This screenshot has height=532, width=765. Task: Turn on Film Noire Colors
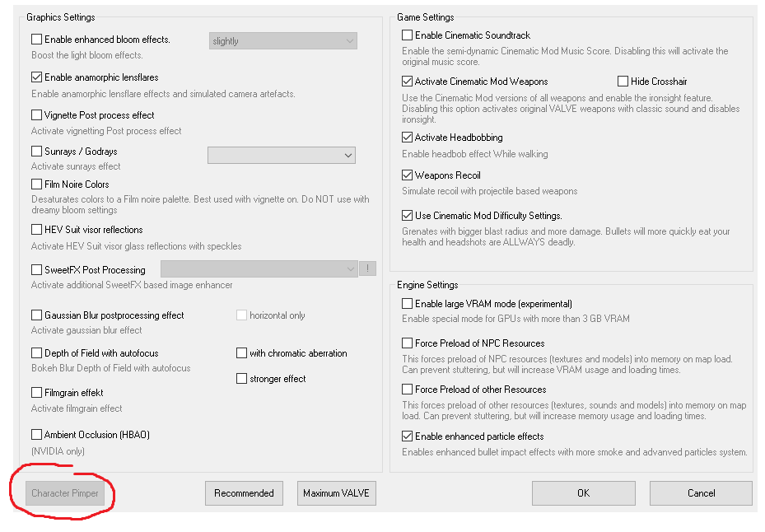coord(37,184)
